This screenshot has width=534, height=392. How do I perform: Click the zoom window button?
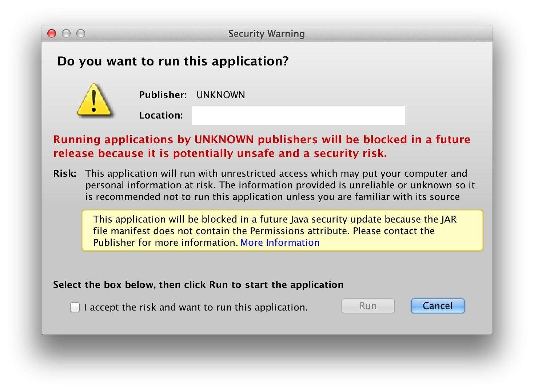pyautogui.click(x=81, y=34)
